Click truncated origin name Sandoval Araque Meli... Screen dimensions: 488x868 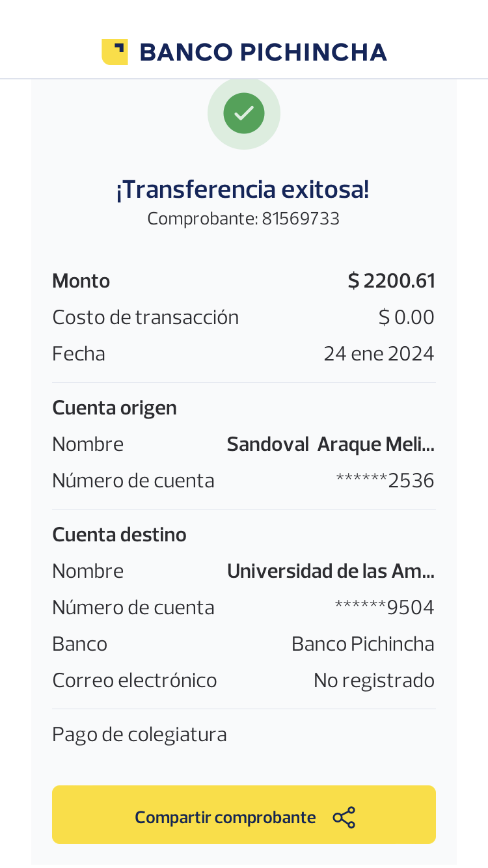[x=331, y=444]
